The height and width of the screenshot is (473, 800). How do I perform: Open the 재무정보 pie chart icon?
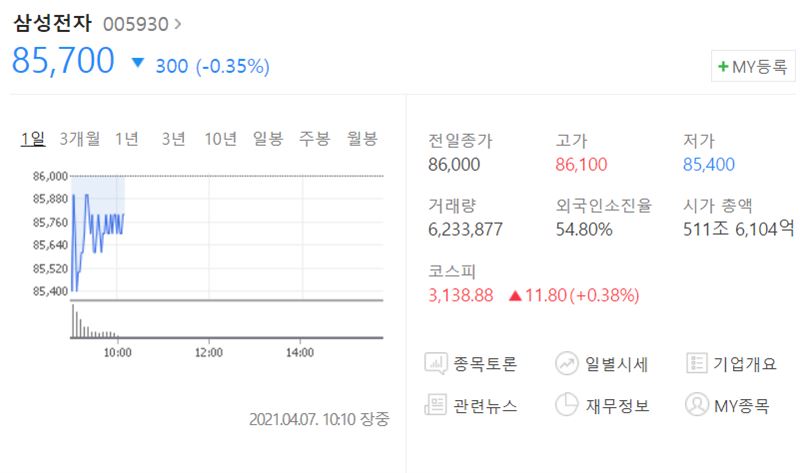(566, 405)
